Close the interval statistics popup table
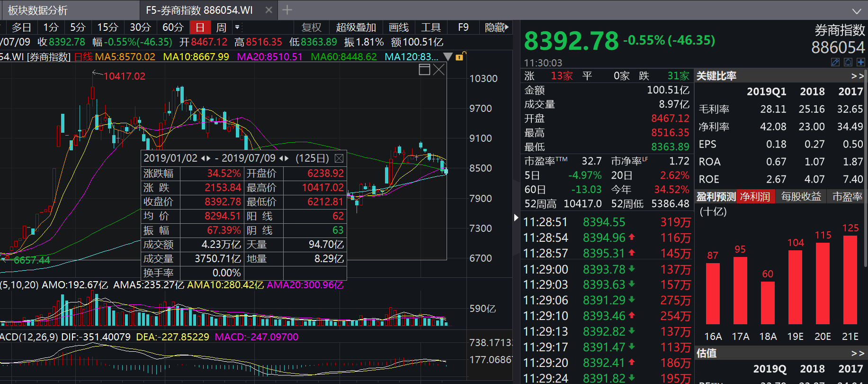 pyautogui.click(x=339, y=158)
